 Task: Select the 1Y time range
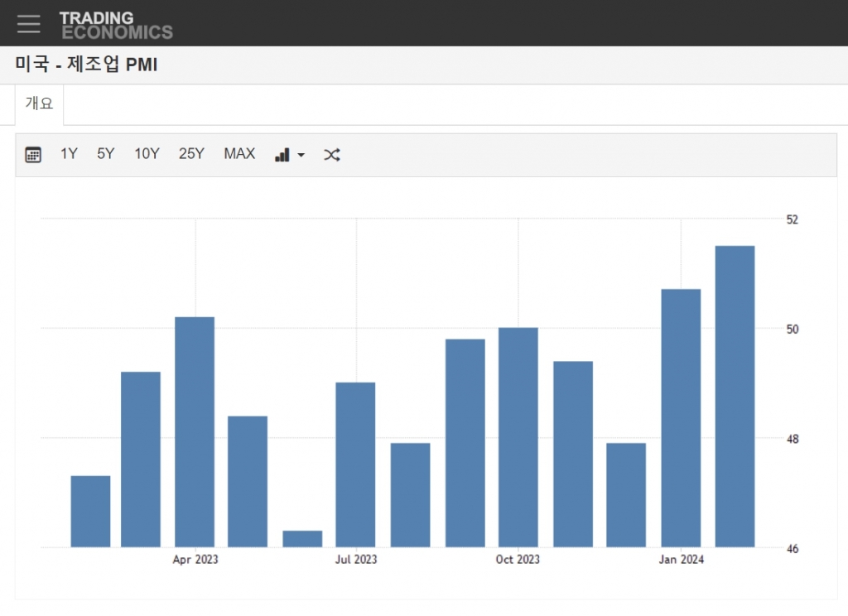click(x=69, y=154)
